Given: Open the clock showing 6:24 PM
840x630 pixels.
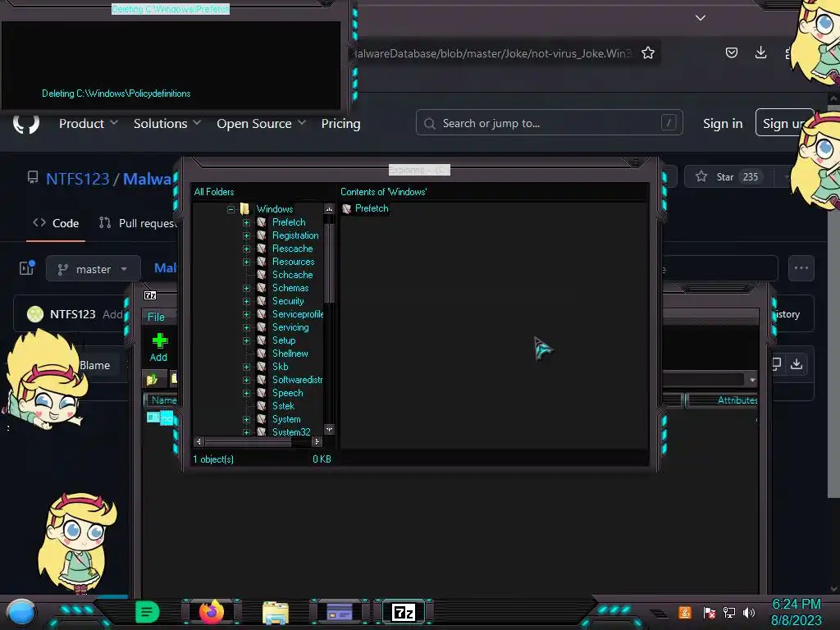Looking at the screenshot, I should point(796,605).
